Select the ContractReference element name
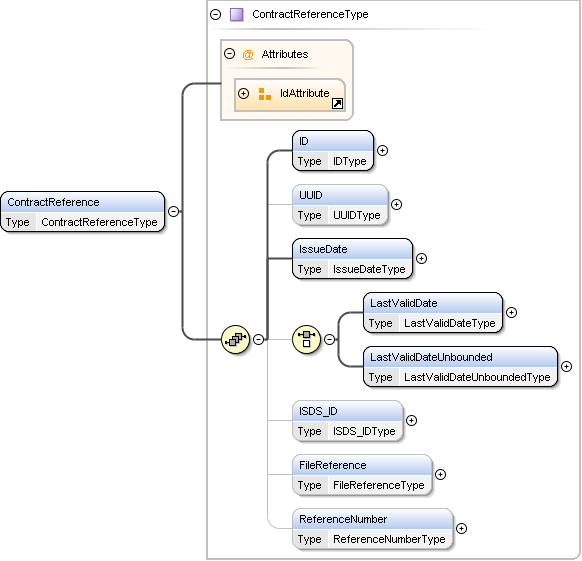This screenshot has width=582, height=561. (x=53, y=202)
